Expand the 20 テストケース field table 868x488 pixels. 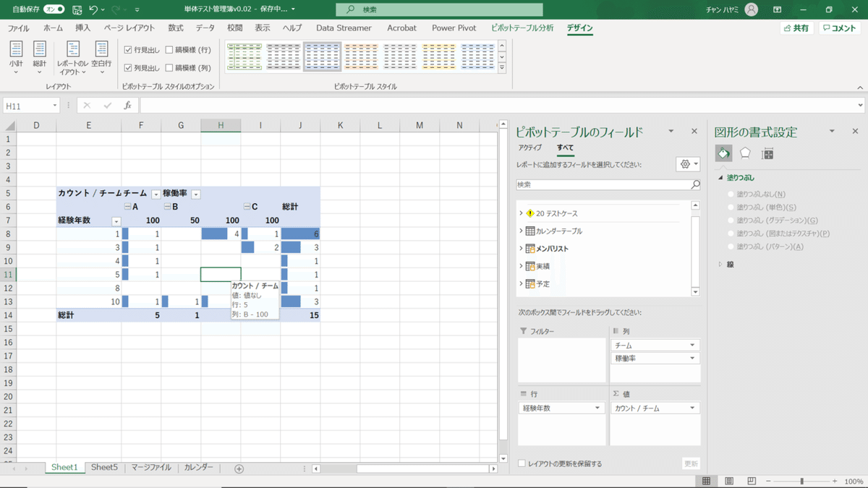point(521,213)
